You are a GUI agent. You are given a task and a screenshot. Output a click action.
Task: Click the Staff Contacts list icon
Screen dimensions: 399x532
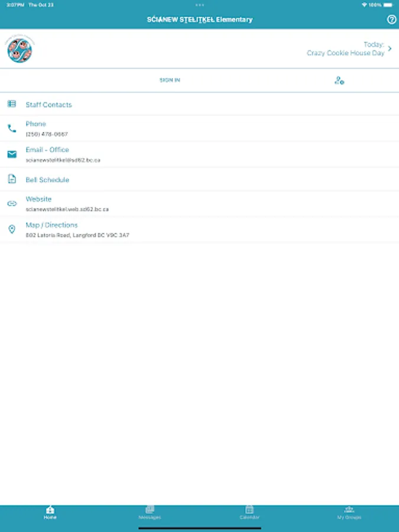[12, 104]
